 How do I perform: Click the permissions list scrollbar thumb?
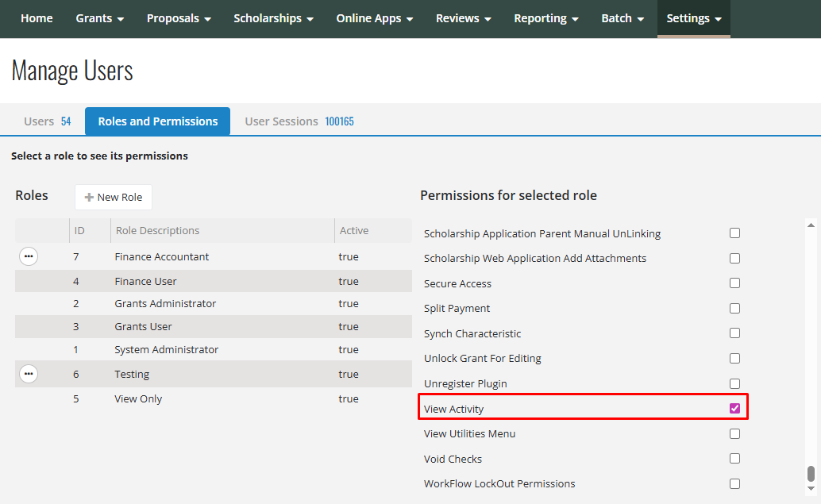coord(811,473)
